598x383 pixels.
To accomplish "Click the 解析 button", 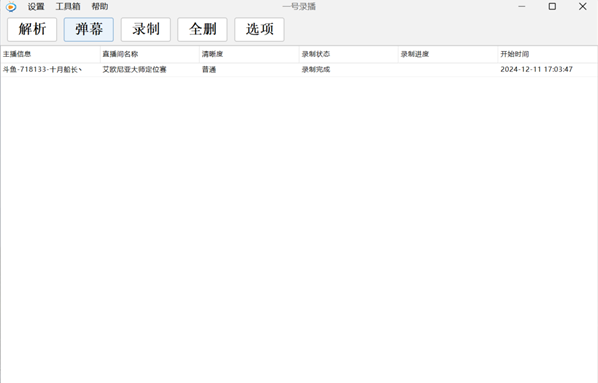I will 32,29.
